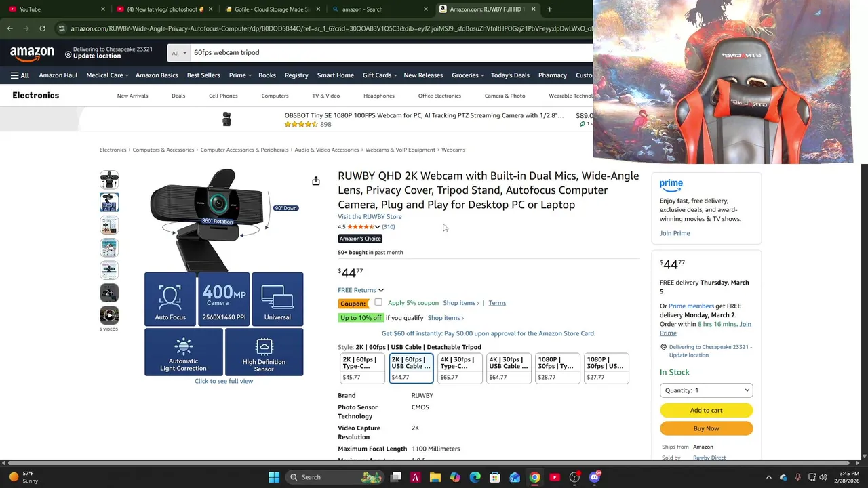
Task: Click the Add to cart button
Action: [x=706, y=410]
